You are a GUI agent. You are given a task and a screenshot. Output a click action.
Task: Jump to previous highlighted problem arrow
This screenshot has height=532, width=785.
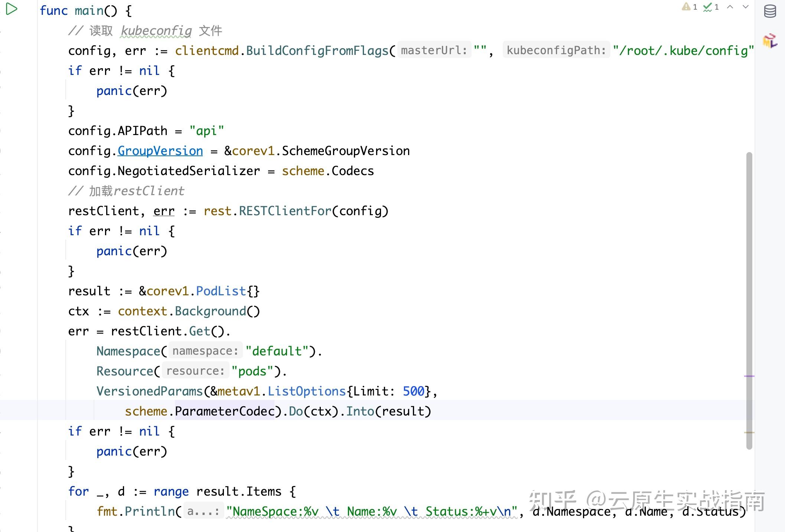pos(730,7)
